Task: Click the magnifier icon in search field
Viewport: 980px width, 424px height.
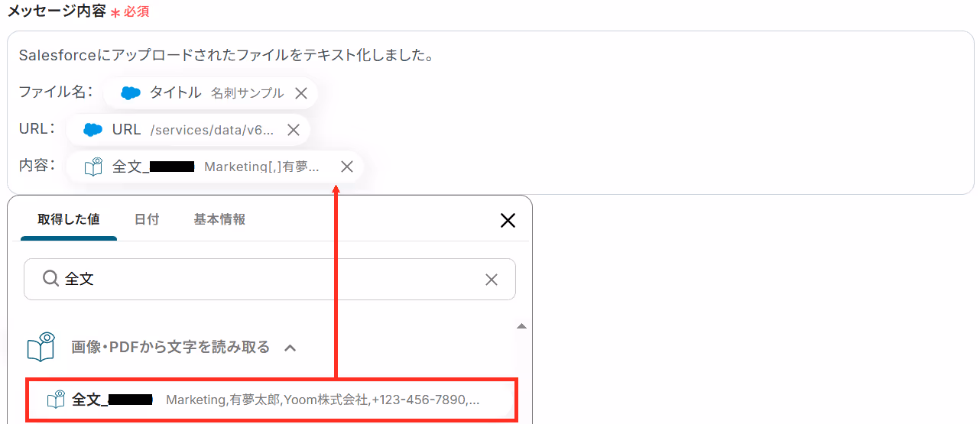Action: 50,279
